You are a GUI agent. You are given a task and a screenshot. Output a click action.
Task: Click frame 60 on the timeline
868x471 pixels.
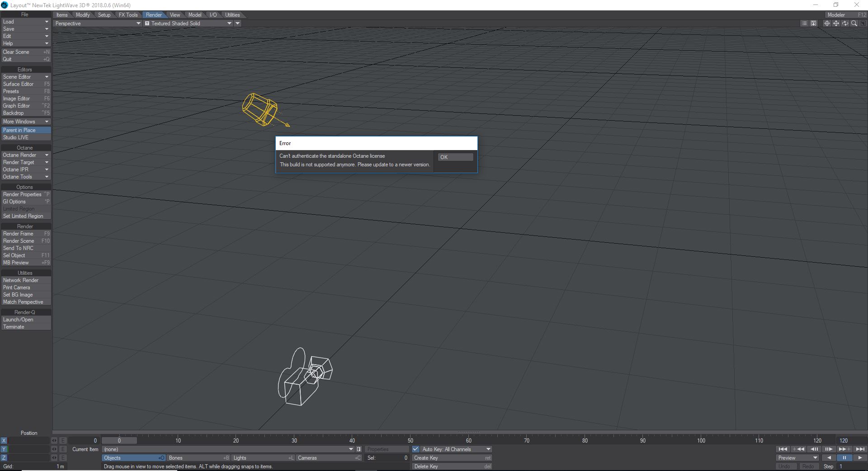(469, 441)
